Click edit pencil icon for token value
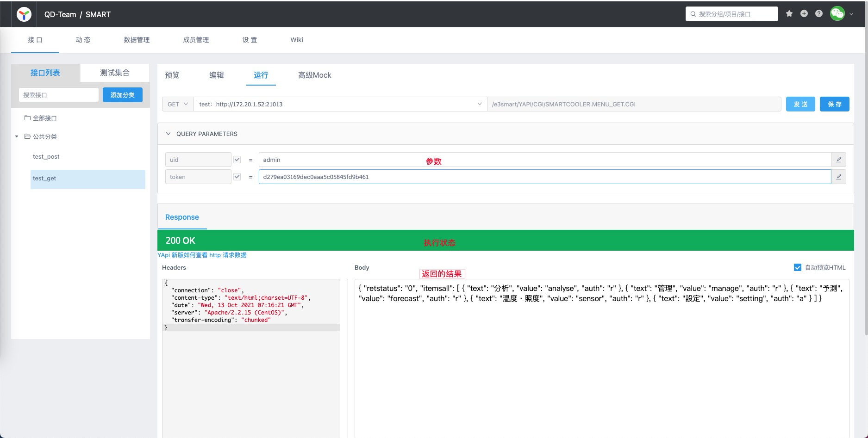Screen dimensions: 868x438 tap(838, 177)
